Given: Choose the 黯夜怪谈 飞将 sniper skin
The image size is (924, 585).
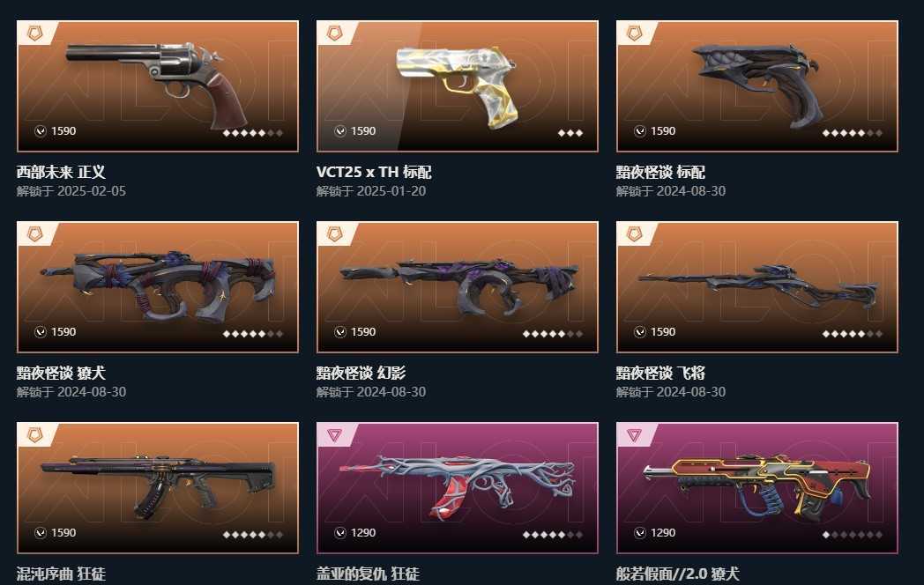Looking at the screenshot, I should (x=757, y=287).
